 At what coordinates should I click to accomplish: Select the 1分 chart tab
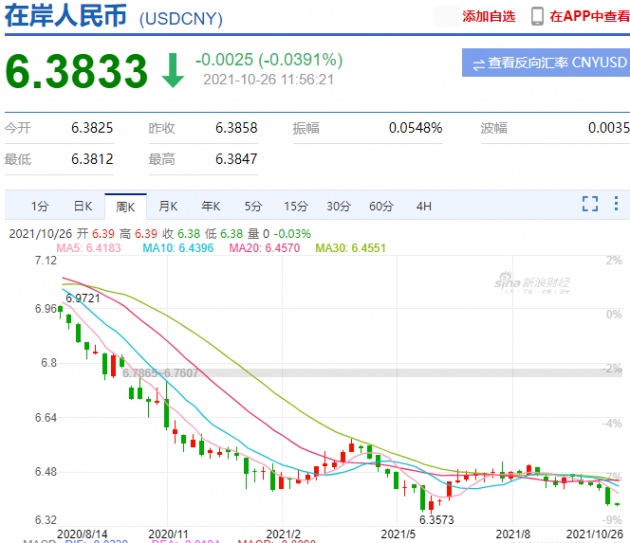click(x=40, y=207)
